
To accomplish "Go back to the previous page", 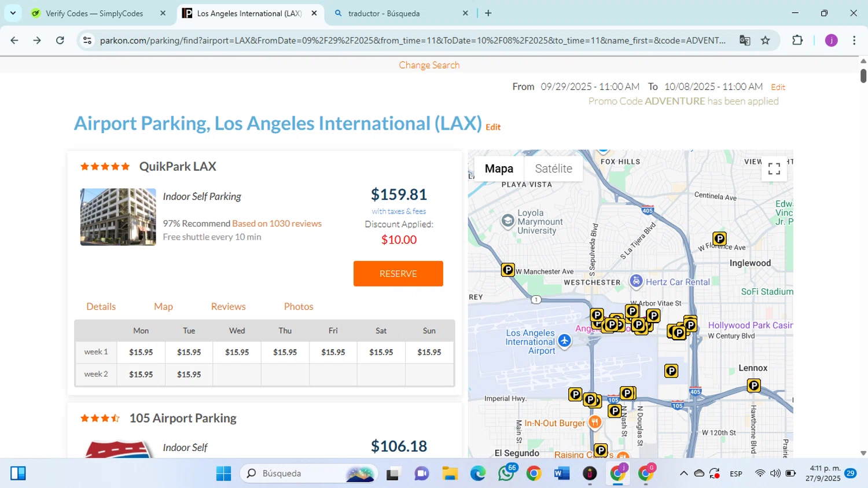I will 14,41.
